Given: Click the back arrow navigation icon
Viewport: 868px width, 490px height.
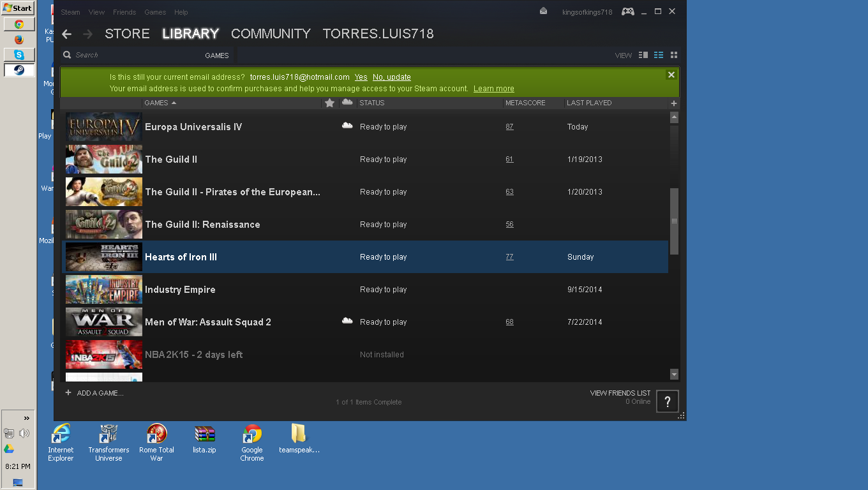Looking at the screenshot, I should 67,34.
